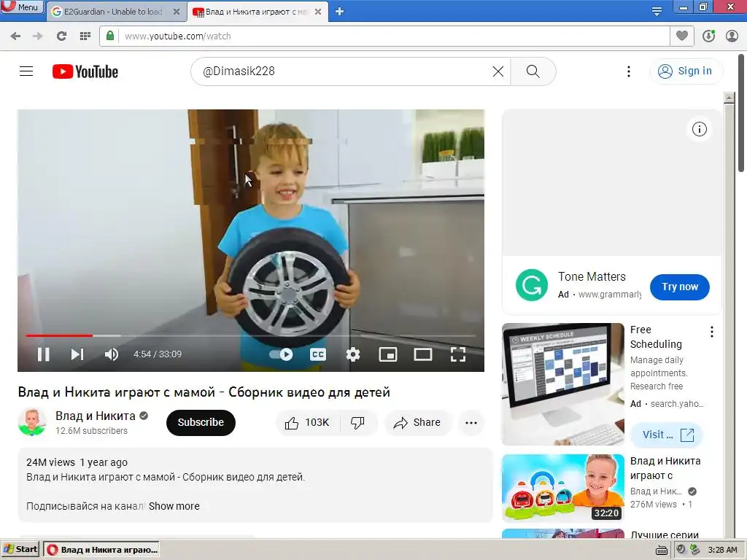Open the tab menu icon in title bar

[657, 12]
